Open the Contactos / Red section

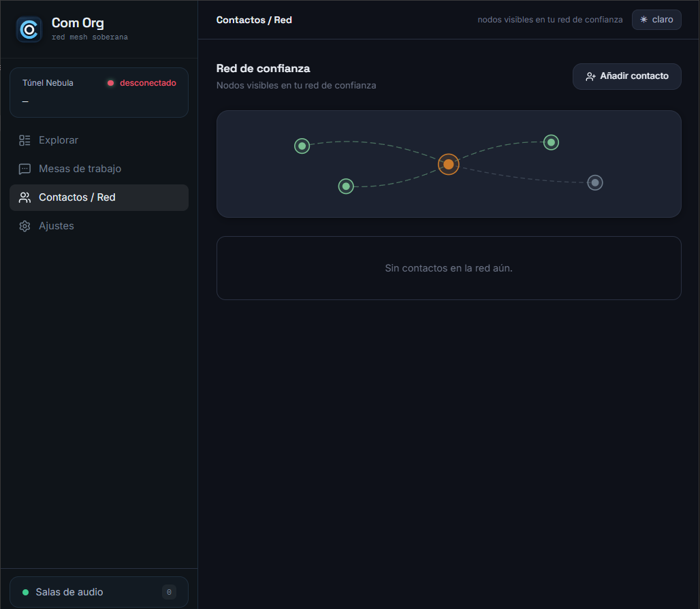pyautogui.click(x=99, y=197)
